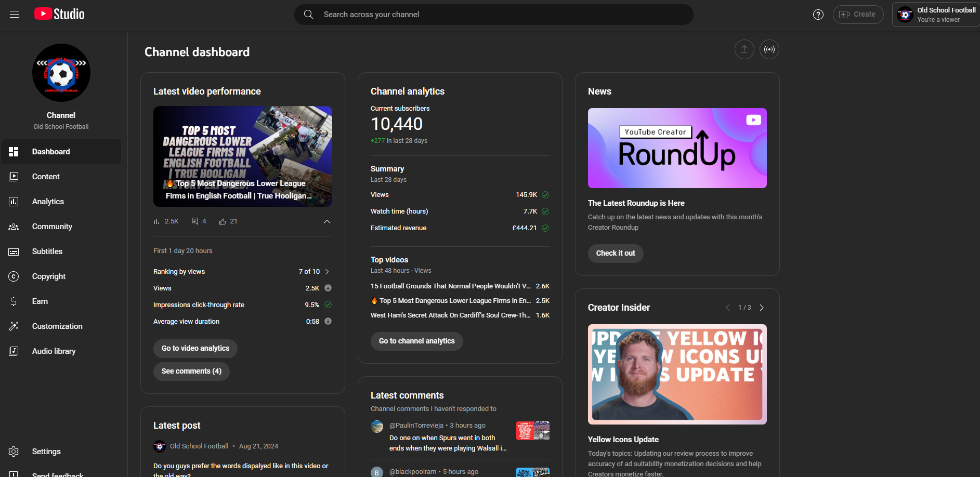This screenshot has height=477, width=980.
Task: Click the Estimated revenue £444.21 value
Action: (x=525, y=228)
